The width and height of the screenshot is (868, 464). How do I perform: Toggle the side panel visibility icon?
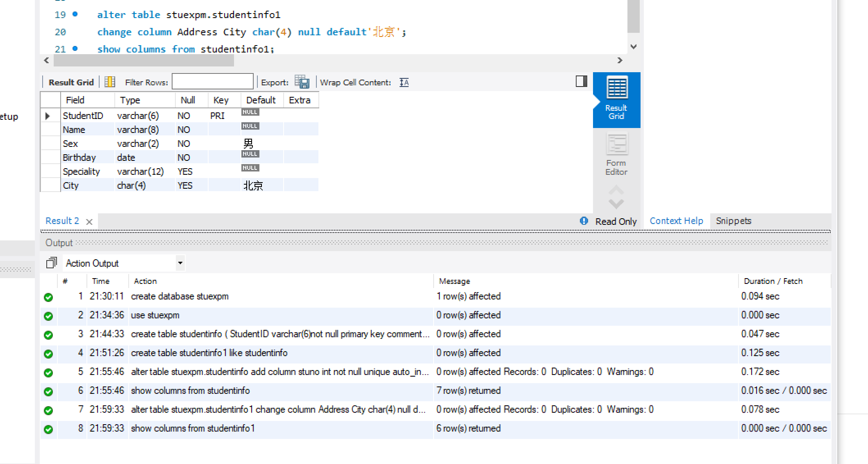pos(581,81)
